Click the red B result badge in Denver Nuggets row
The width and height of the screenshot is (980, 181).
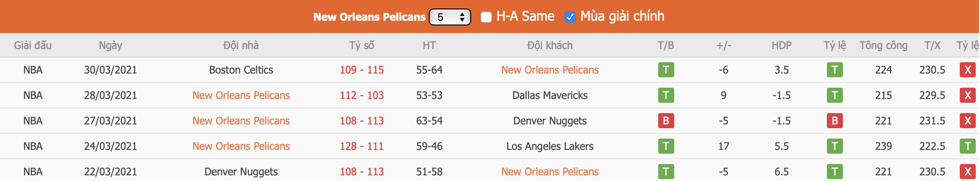(x=666, y=121)
